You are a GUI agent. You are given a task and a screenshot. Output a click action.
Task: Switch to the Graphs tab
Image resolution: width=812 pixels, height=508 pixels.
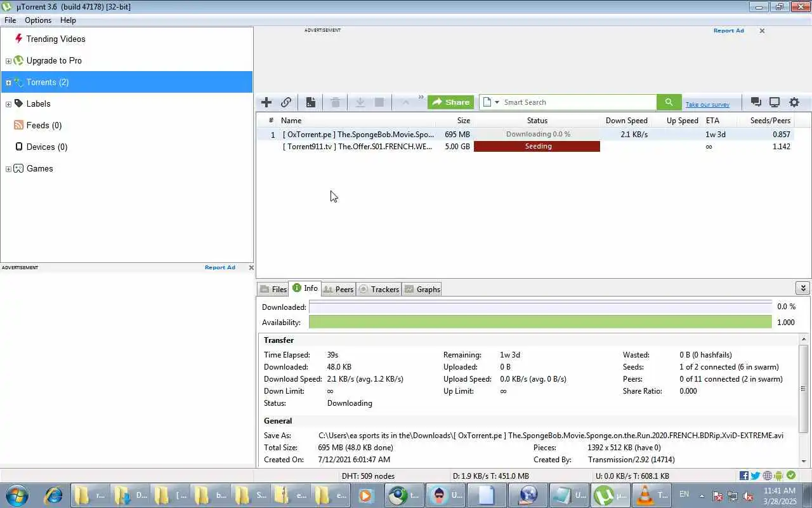[x=422, y=289]
